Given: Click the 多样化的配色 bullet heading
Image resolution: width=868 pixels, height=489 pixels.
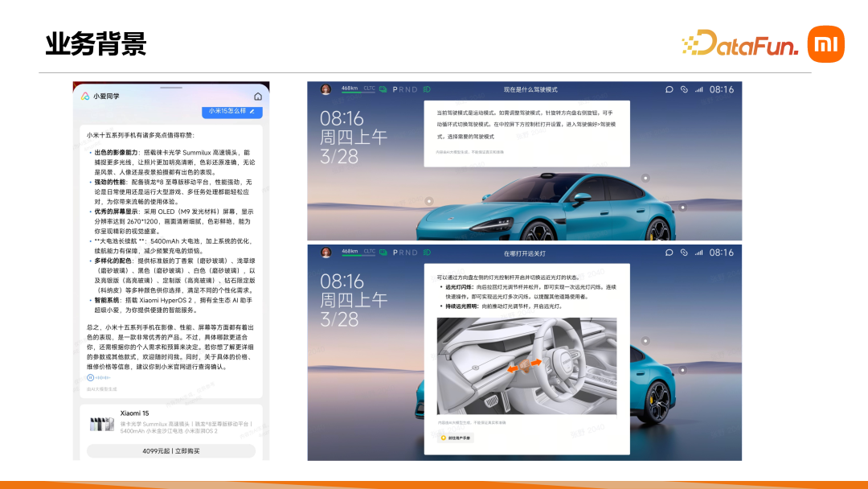Looking at the screenshot, I should click(x=113, y=261).
